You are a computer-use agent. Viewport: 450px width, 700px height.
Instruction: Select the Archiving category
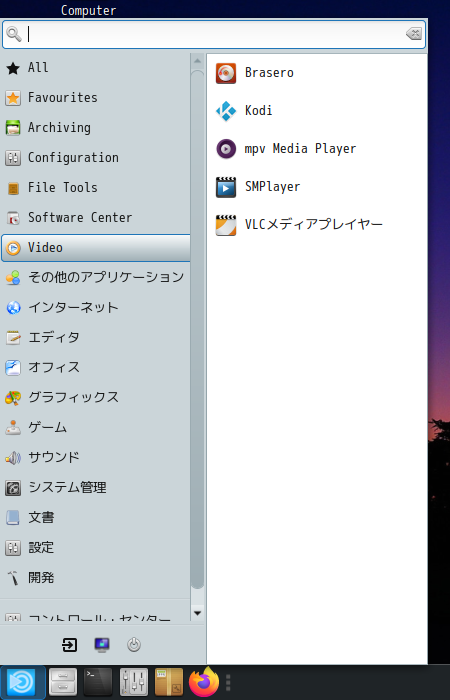click(x=96, y=128)
